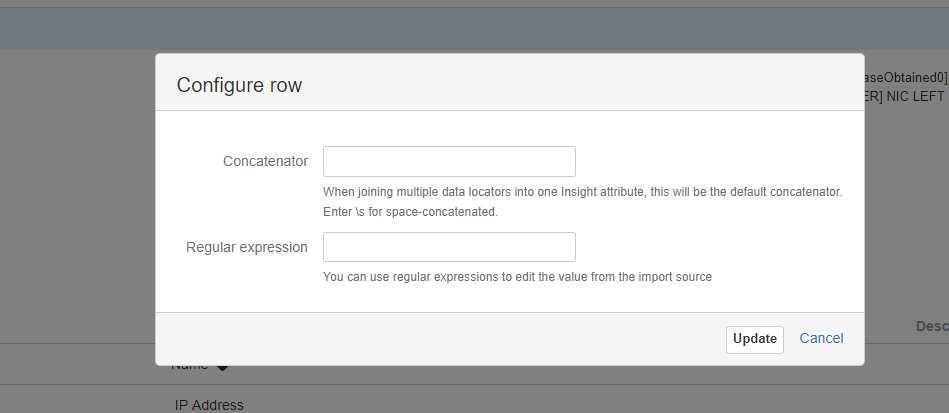Image resolution: width=949 pixels, height=413 pixels.
Task: Click the Concatenator field label
Action: coord(265,162)
